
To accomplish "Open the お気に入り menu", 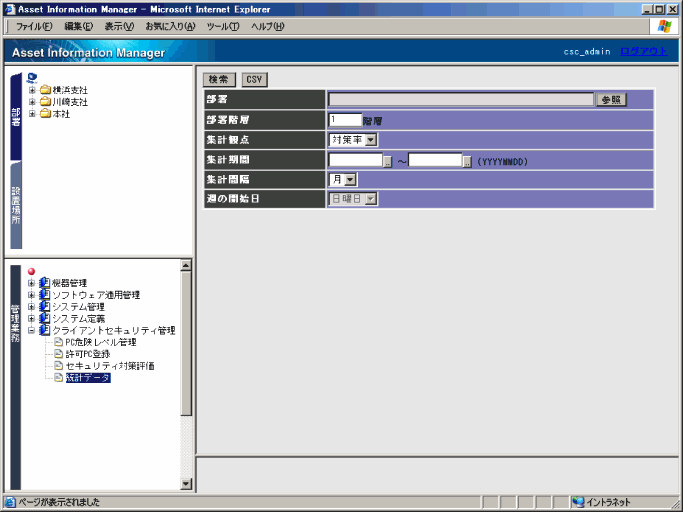I will (170, 25).
